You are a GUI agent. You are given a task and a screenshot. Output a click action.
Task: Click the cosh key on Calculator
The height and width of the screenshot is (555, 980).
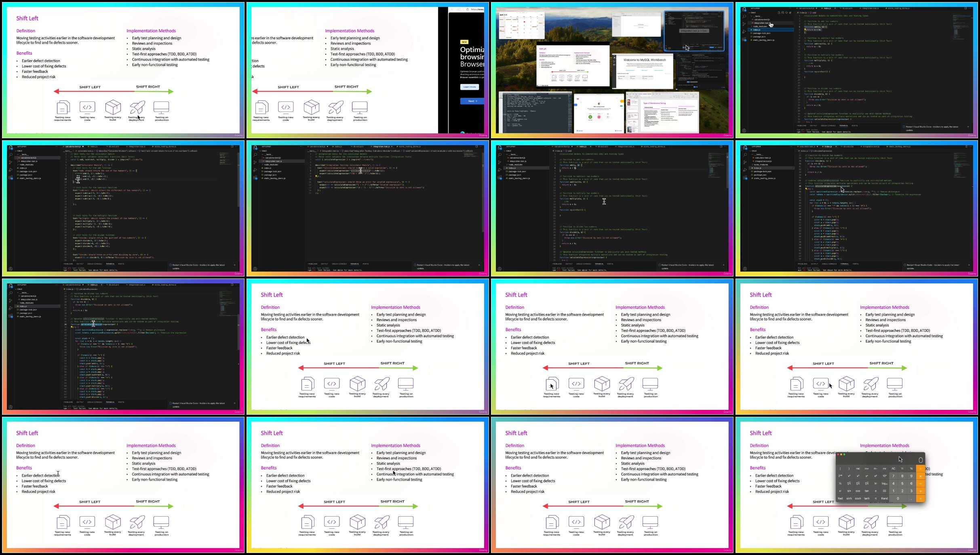[858, 498]
